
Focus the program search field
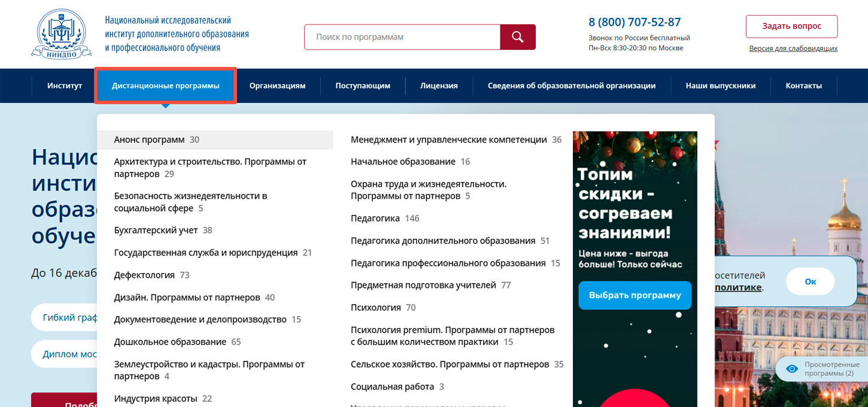coord(402,37)
